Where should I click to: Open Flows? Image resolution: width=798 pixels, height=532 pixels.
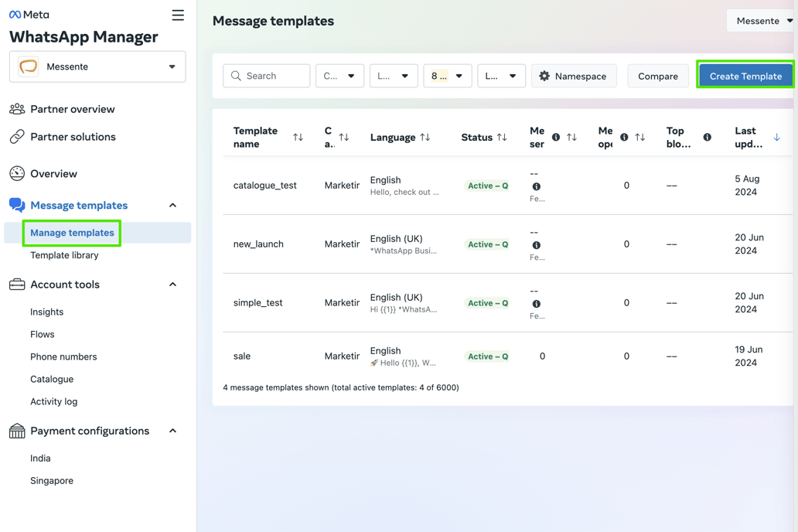point(43,335)
